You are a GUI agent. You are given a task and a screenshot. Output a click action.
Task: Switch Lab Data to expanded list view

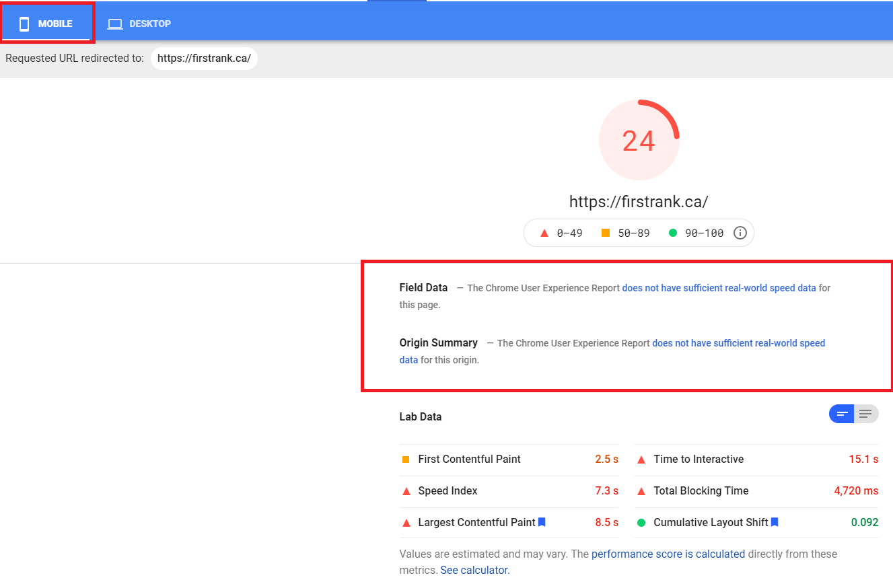point(866,414)
